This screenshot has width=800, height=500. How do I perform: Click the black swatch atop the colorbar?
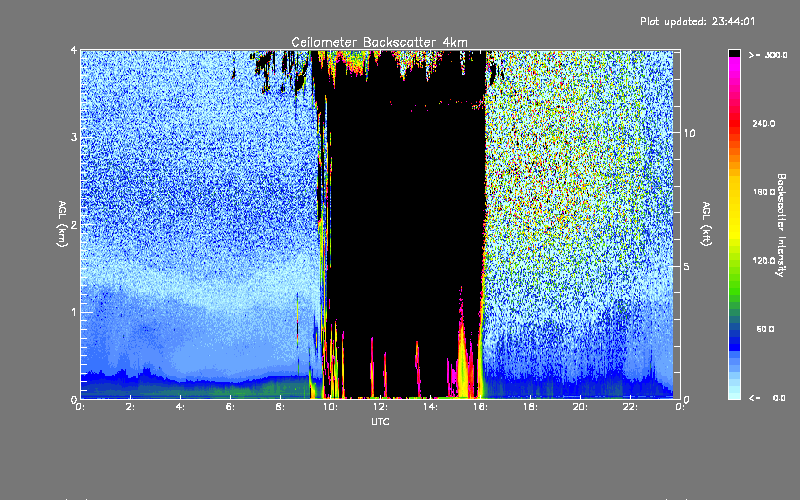tap(734, 53)
